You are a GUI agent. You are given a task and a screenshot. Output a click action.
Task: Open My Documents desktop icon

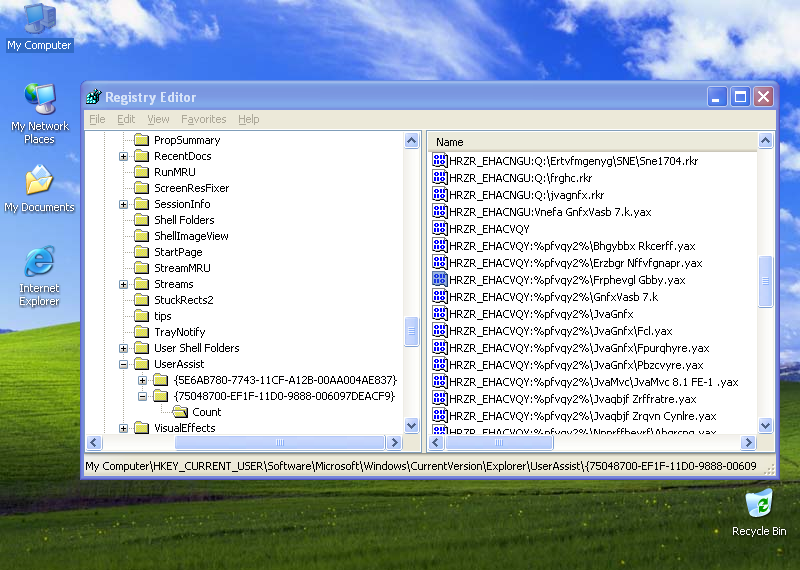[x=39, y=189]
